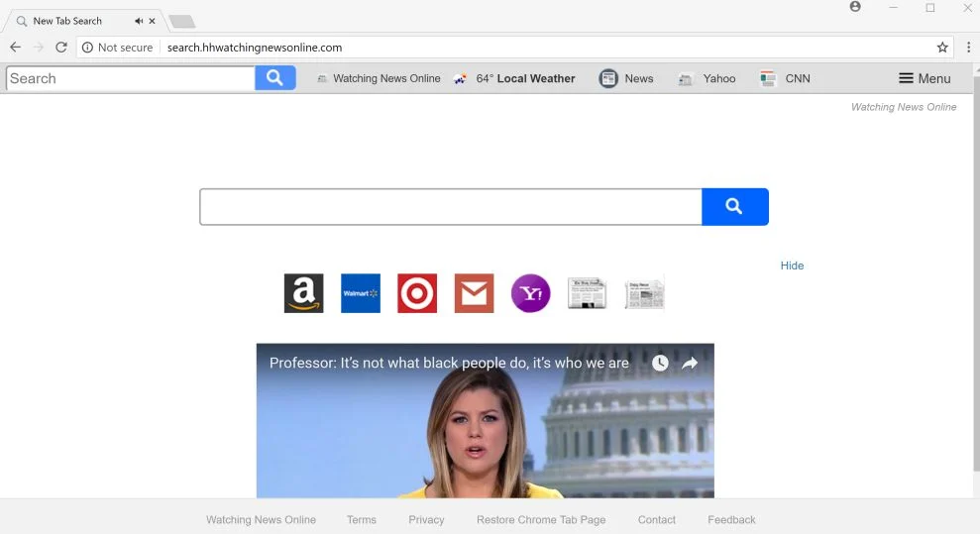
Task: Click the video title 'Professor: It's not what...'
Action: 449,363
